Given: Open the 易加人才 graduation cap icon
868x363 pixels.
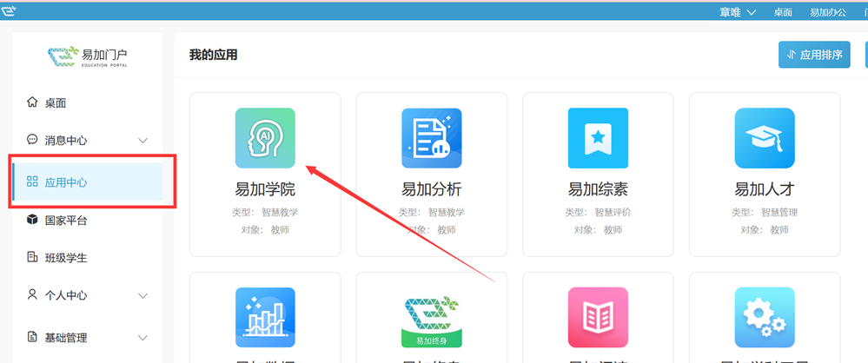Looking at the screenshot, I should [x=765, y=138].
